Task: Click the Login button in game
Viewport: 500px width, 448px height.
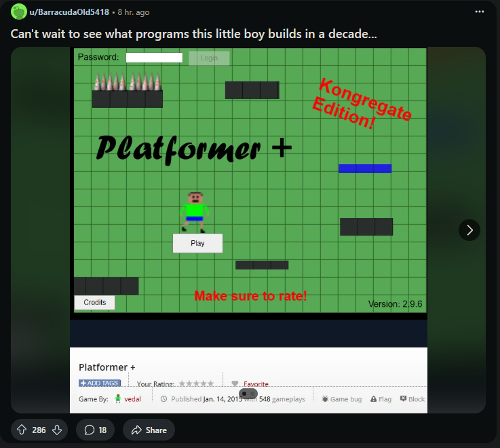Action: [209, 58]
